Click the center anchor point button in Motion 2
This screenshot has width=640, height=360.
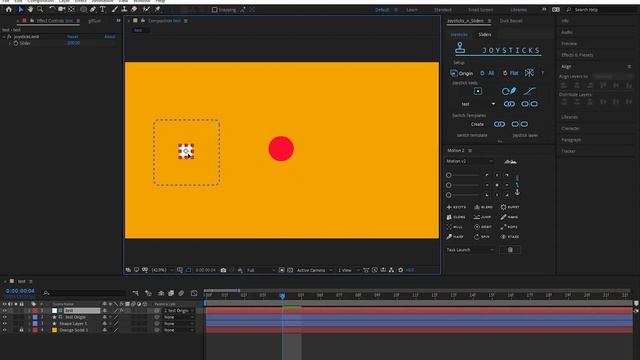coord(497,185)
